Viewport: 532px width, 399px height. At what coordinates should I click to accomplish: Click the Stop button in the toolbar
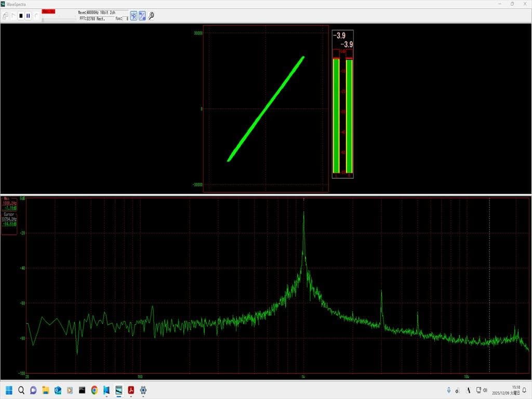[x=21, y=16]
